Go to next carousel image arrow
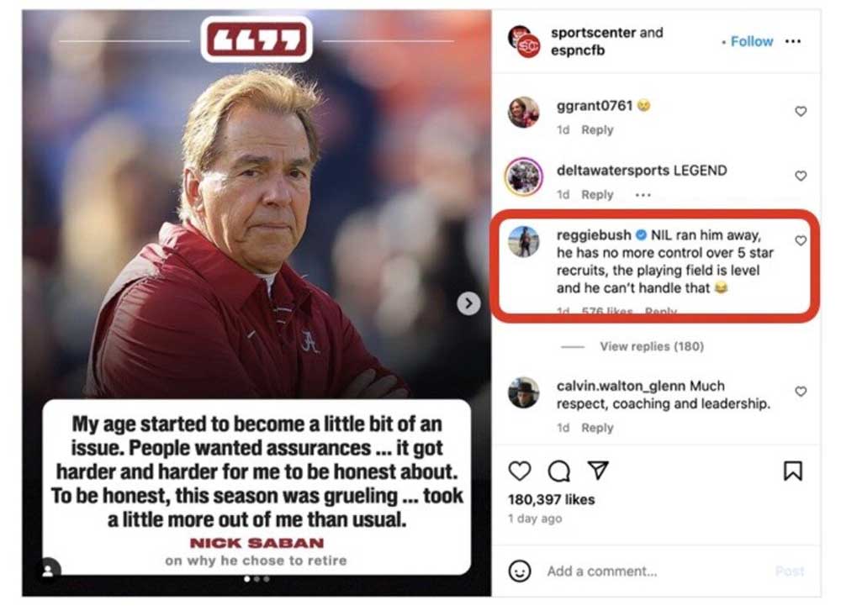 point(468,303)
